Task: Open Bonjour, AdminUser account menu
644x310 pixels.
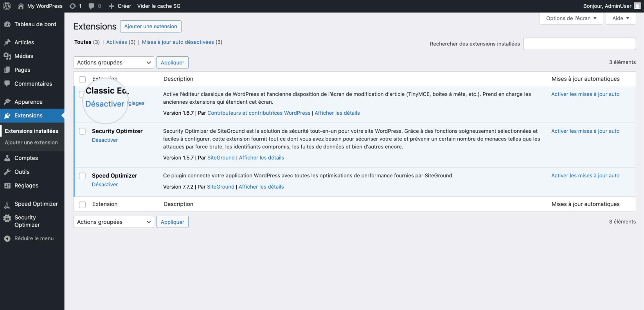Action: [612, 6]
